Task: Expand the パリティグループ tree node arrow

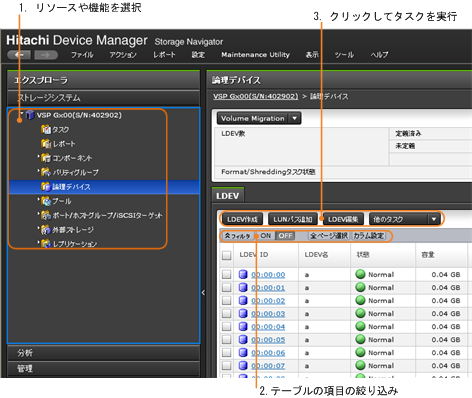Action: [39, 170]
